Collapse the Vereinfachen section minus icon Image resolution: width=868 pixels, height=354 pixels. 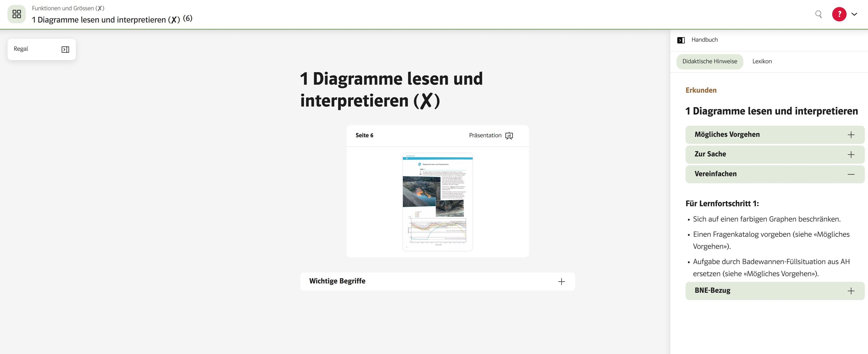(x=851, y=174)
